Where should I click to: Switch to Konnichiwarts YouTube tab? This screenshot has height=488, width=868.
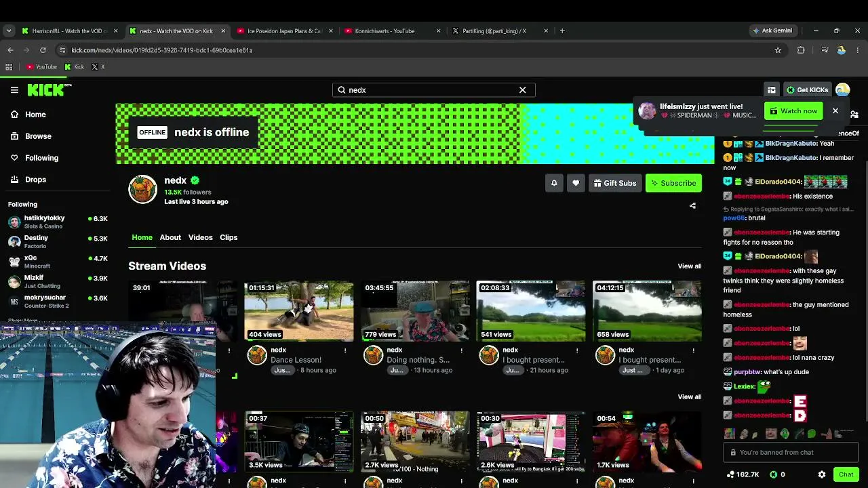(x=392, y=30)
